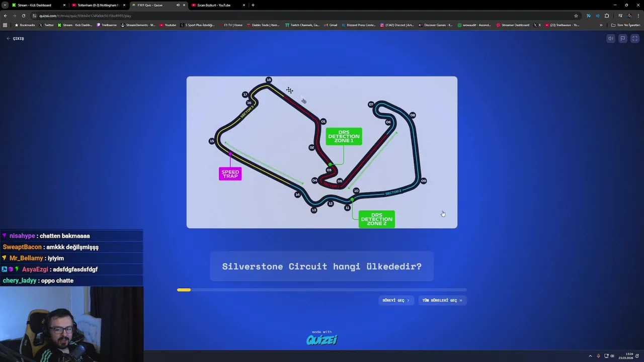The image size is (644, 362).
Task: Enter fullscreen with the expand icon
Action: (x=635, y=39)
